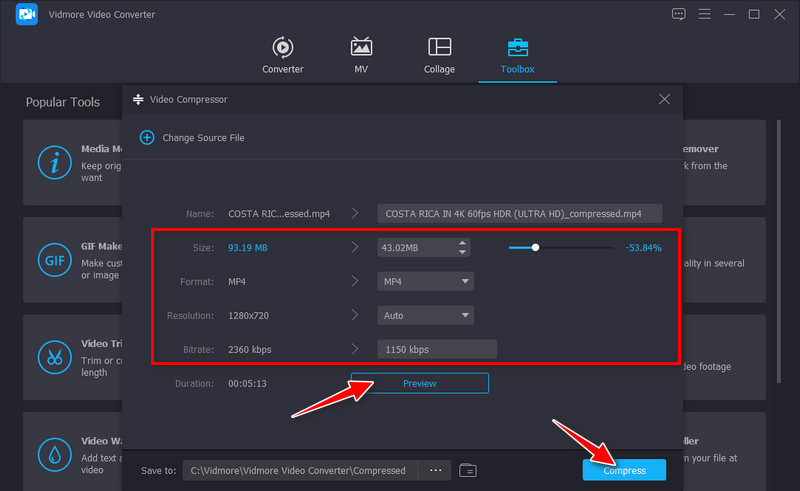Open the output folder icon
The width and height of the screenshot is (800, 491).
pyautogui.click(x=468, y=470)
